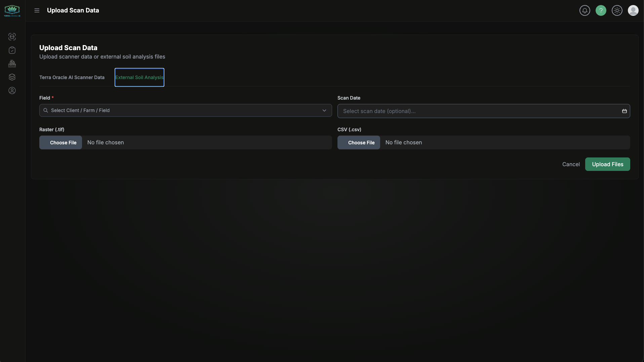Screen dimensions: 644x362
Task: Click the Terra Oracle AI logo
Action: pyautogui.click(x=12, y=11)
